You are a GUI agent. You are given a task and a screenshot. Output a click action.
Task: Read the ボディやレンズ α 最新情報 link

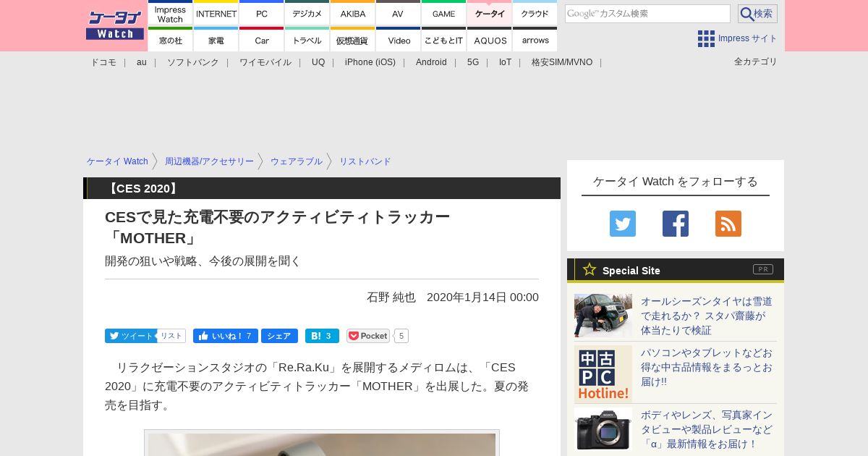[707, 429]
